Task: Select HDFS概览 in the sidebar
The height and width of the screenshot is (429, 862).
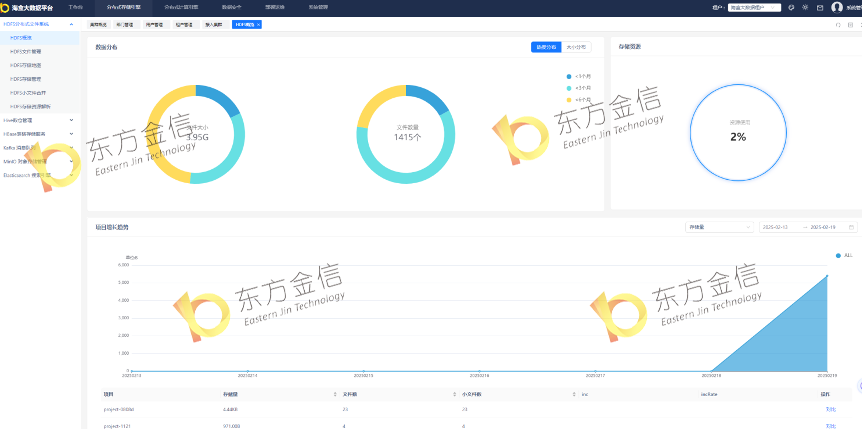Action: point(40,38)
